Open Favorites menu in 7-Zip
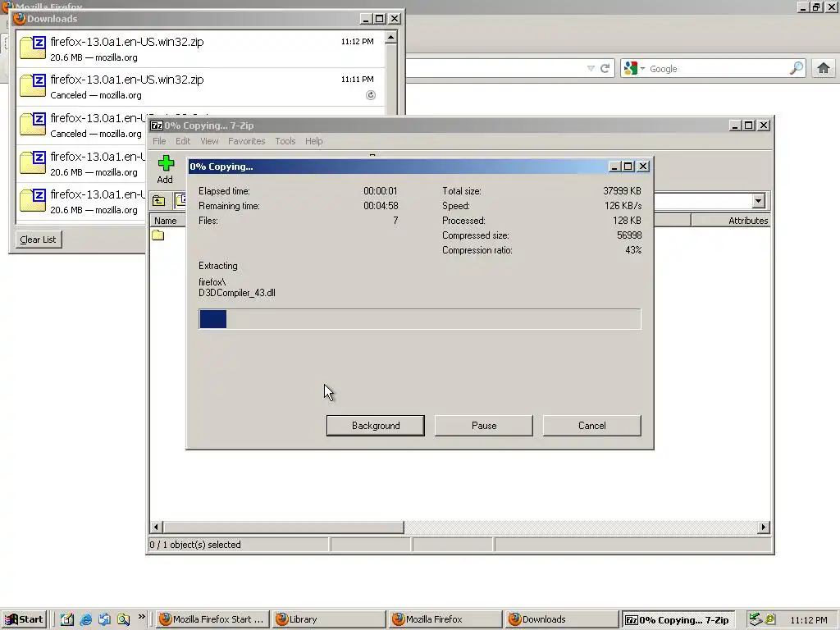The height and width of the screenshot is (630, 840). [246, 141]
